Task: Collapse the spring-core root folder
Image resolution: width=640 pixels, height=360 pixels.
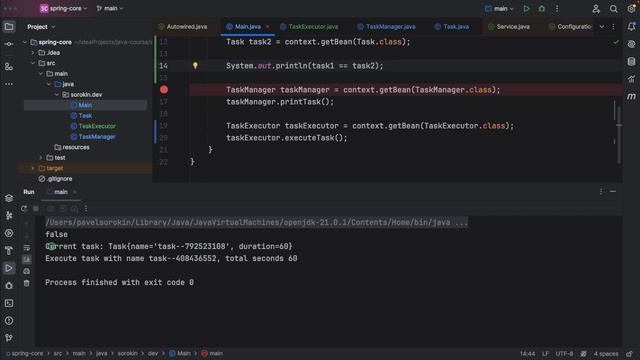Action: (x=25, y=42)
